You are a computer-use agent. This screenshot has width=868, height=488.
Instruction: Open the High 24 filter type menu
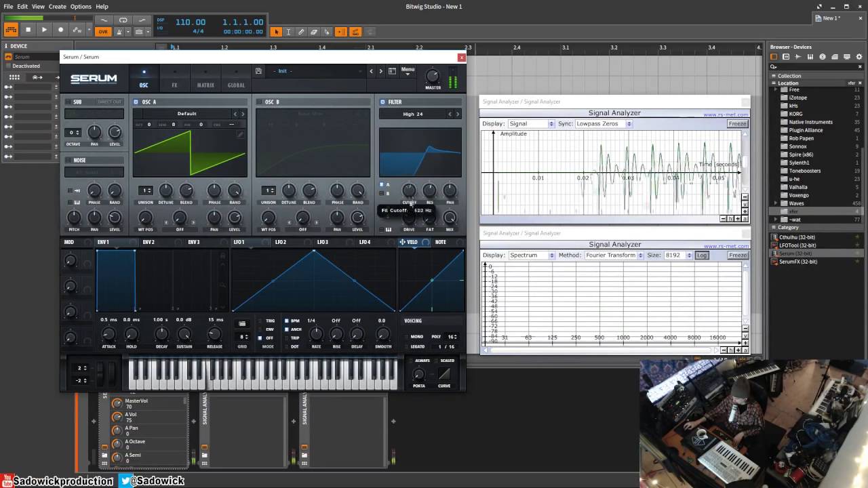coord(412,114)
